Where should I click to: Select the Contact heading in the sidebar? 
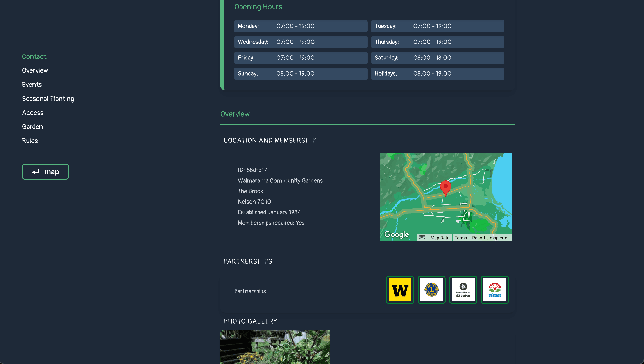pyautogui.click(x=34, y=56)
